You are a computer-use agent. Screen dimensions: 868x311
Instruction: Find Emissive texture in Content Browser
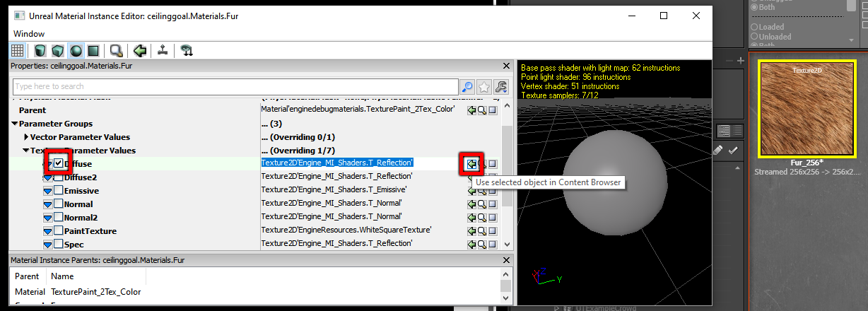tap(482, 190)
